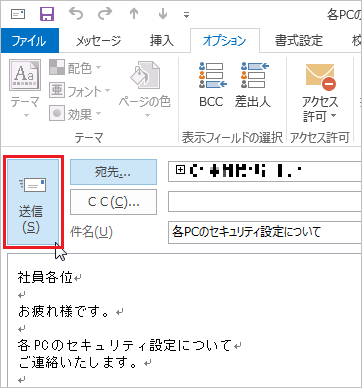Click in the 宛先 recipient field
This screenshot has height=388, width=362.
[x=265, y=172]
